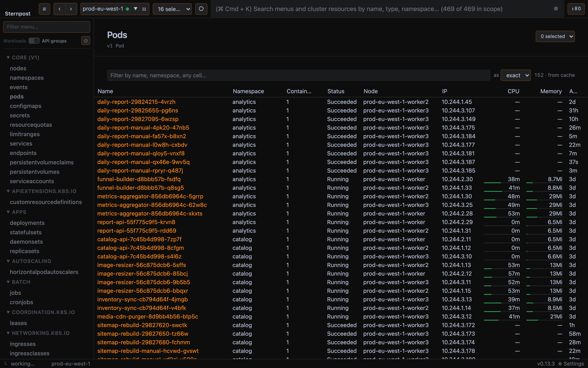Open pod daily-report-29824215-4vrzh
This screenshot has width=588, height=368.
(x=136, y=102)
